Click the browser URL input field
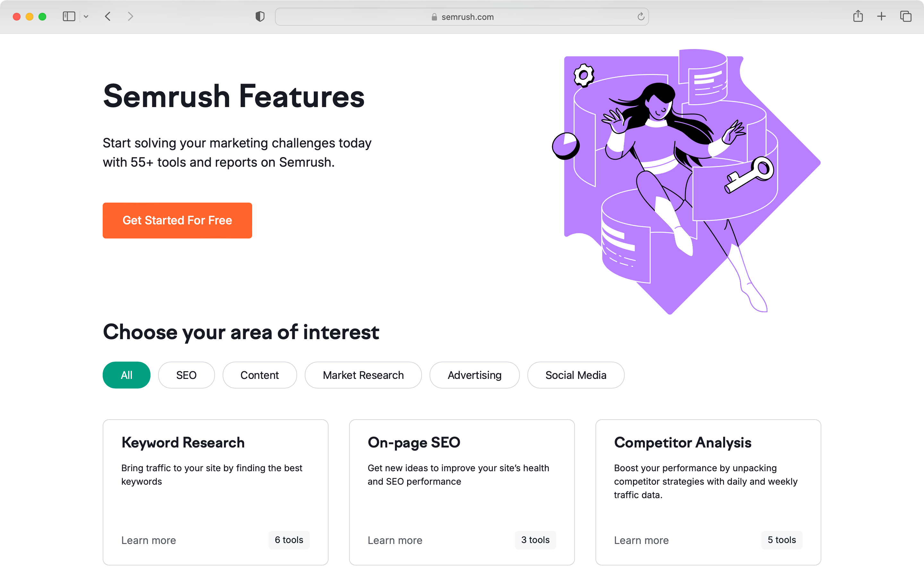 click(x=462, y=17)
